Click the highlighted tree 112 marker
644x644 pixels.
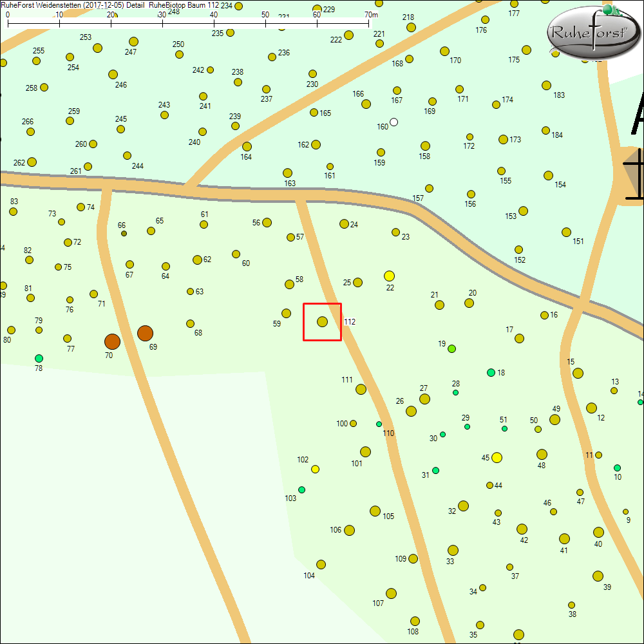322,321
